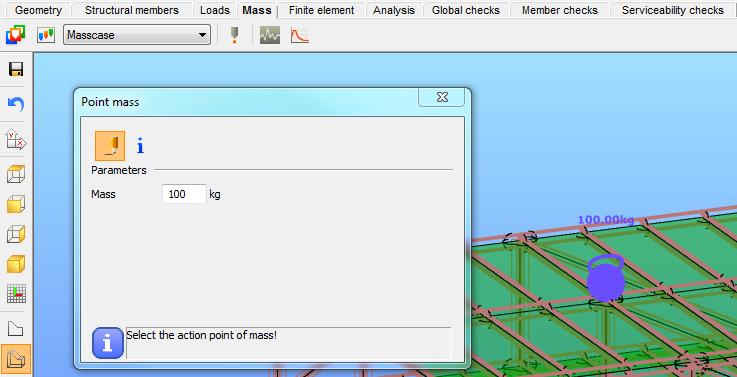Click 'Select the action point of mass!' text

(x=202, y=336)
